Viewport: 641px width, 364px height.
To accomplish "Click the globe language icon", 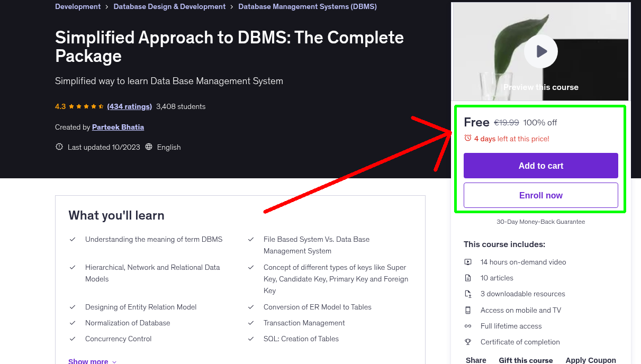I will 149,147.
